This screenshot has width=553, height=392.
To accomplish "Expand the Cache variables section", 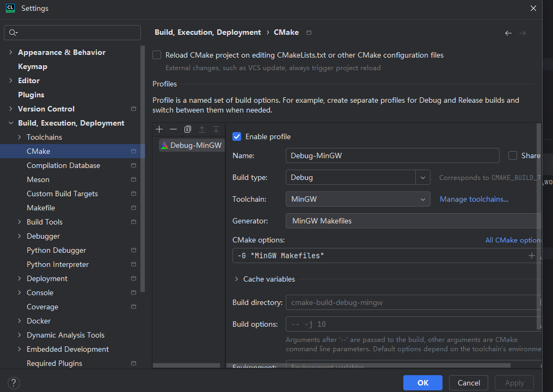I will click(236, 279).
